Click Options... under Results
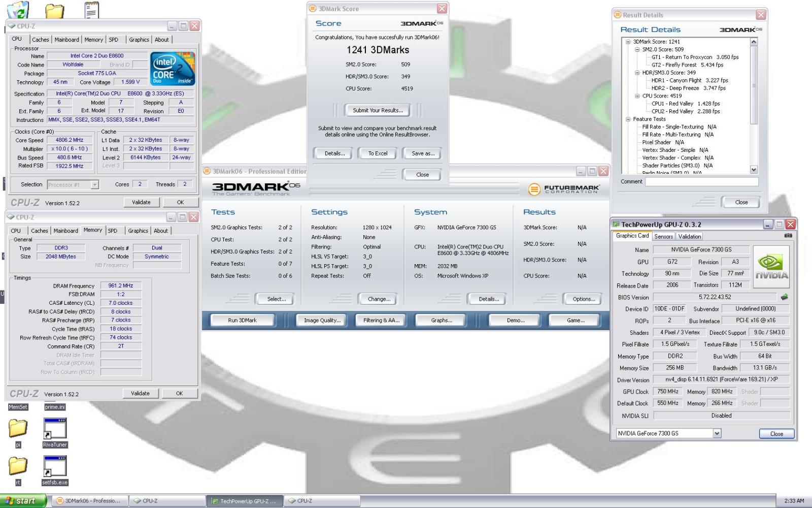Screen dimensions: 812x508 (x=584, y=299)
